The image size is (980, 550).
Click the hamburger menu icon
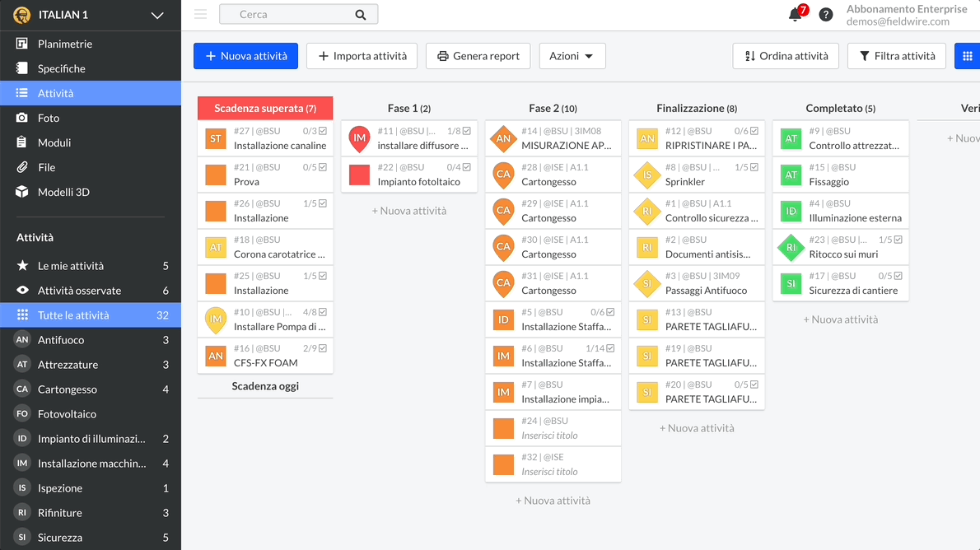tap(200, 14)
